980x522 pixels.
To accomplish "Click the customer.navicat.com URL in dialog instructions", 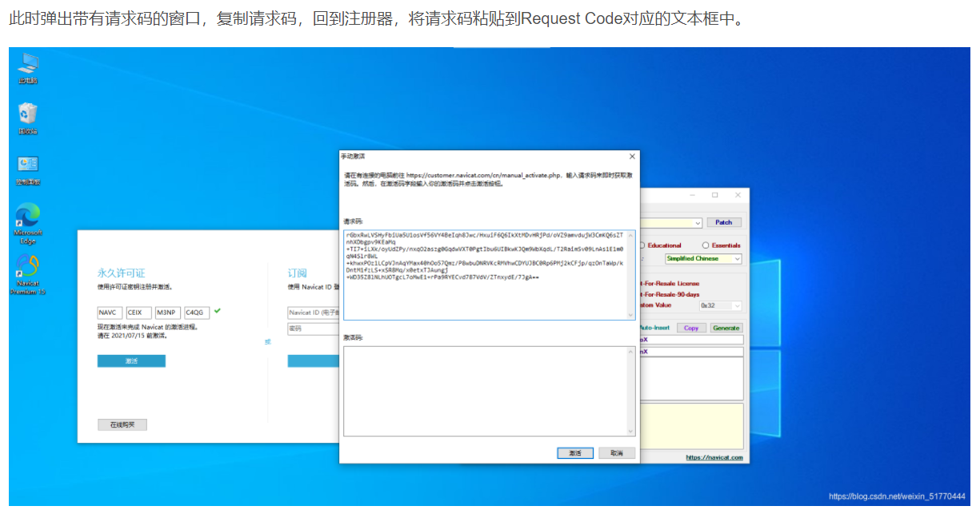I will tap(483, 174).
